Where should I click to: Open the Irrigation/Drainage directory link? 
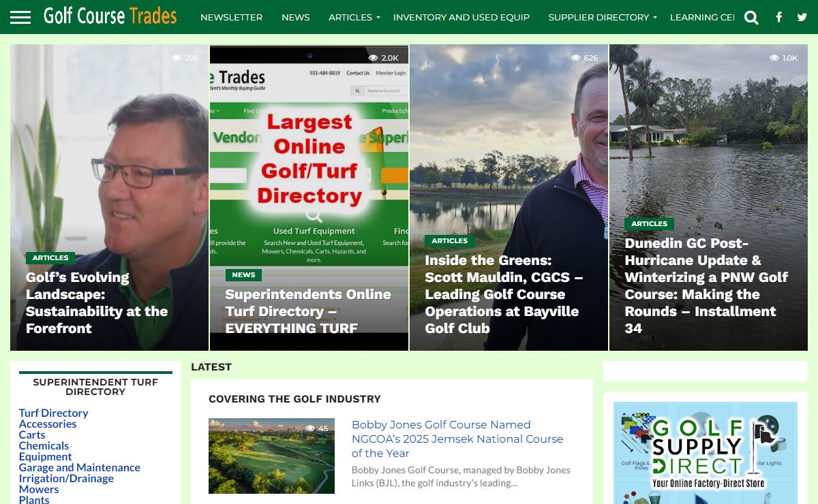66,478
